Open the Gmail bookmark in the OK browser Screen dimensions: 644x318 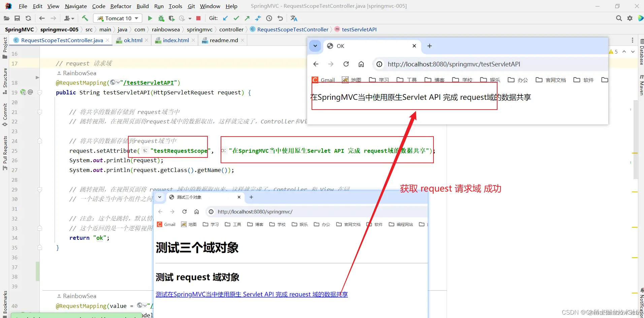323,80
